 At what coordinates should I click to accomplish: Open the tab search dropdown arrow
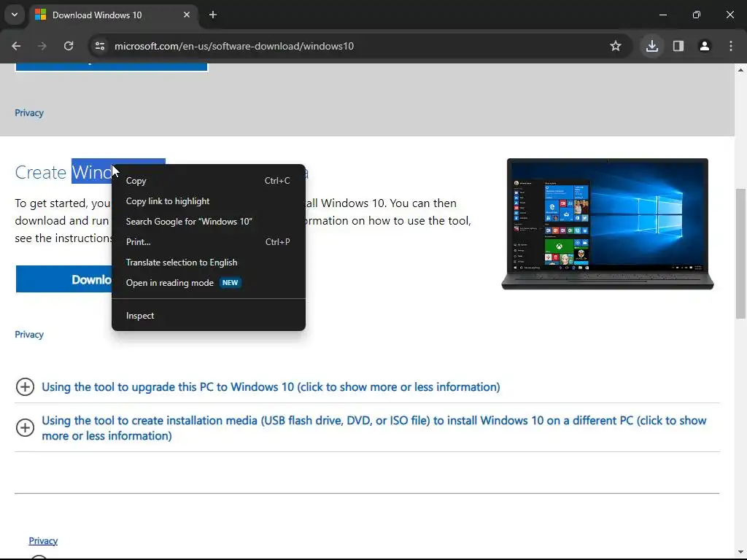coord(15,15)
